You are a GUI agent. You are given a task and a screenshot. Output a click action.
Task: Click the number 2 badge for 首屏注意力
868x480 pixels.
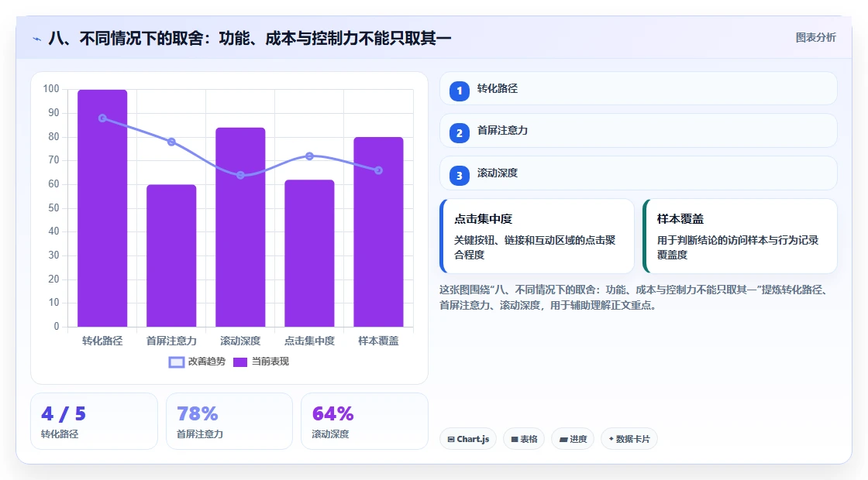[459, 132]
